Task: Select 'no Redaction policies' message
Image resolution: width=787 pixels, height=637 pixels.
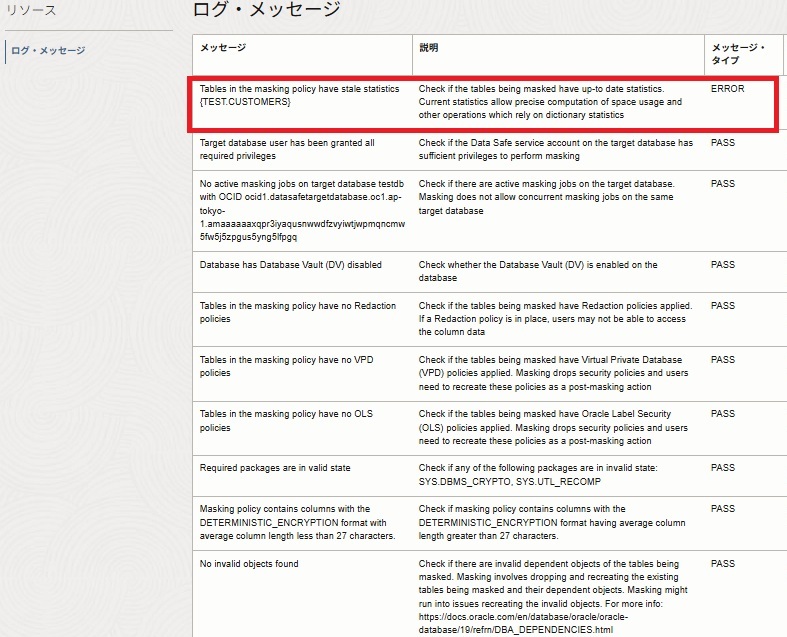Action: pos(298,312)
